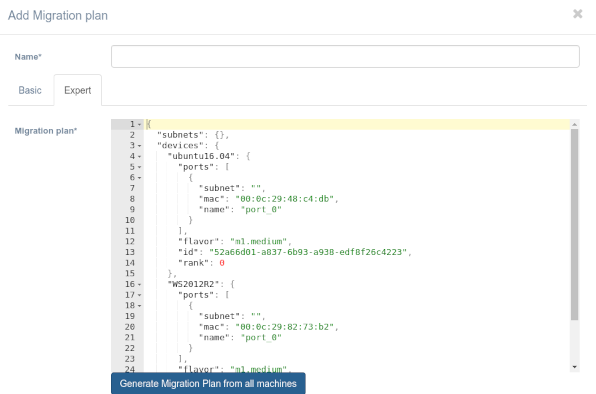Click the vertical scrollbar thumb in editor
This screenshot has height=394, width=596.
(x=574, y=224)
